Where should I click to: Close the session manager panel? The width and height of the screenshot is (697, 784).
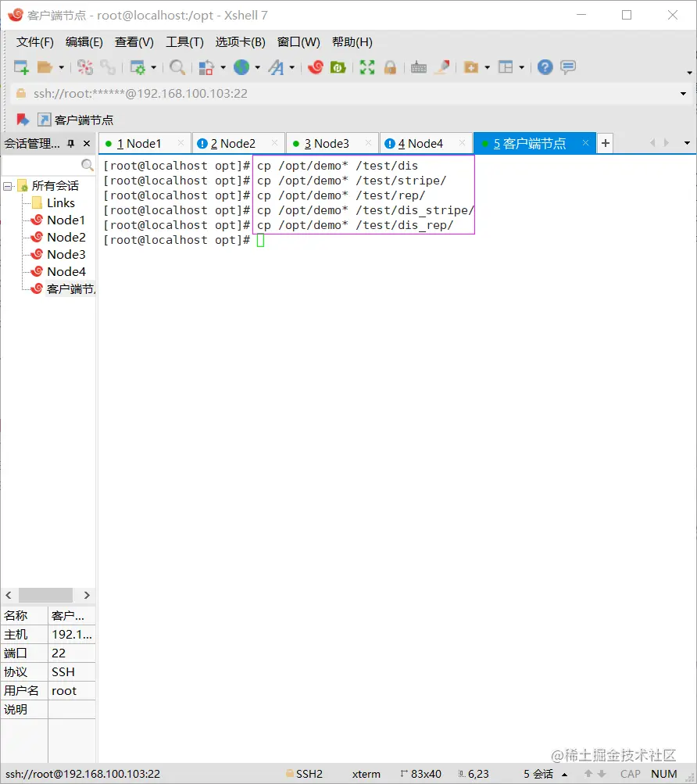(87, 144)
